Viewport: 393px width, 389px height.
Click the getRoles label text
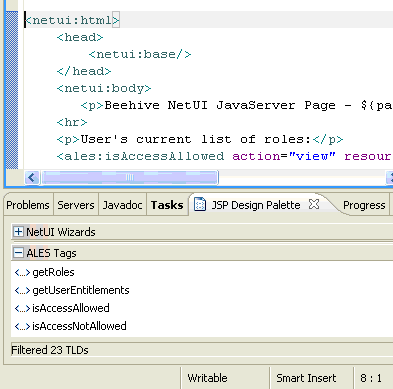(53, 272)
